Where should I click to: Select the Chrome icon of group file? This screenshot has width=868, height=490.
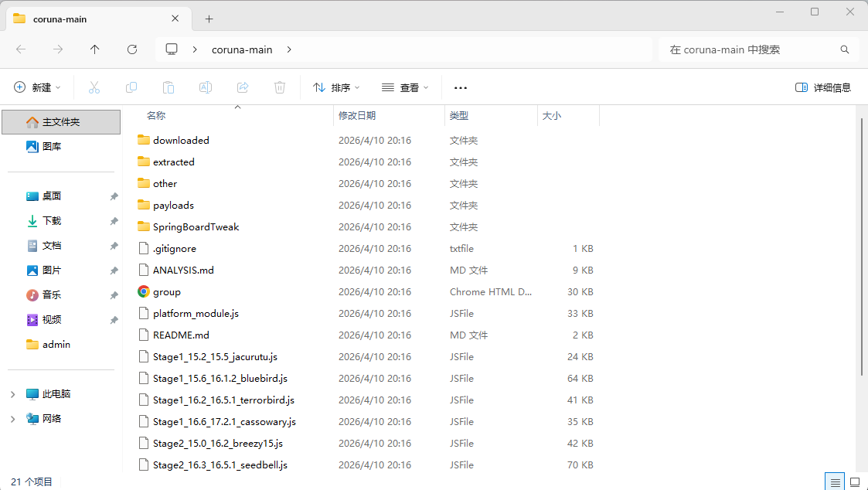(x=143, y=291)
